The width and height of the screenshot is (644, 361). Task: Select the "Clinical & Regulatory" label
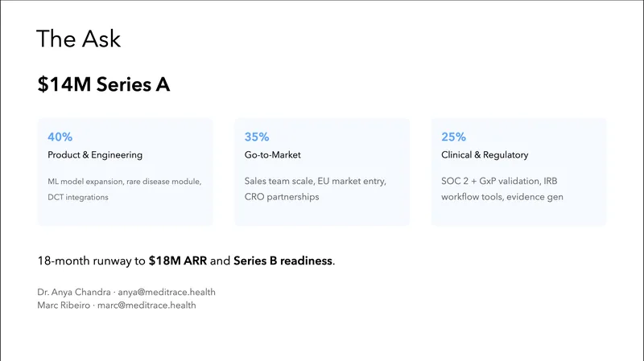485,155
